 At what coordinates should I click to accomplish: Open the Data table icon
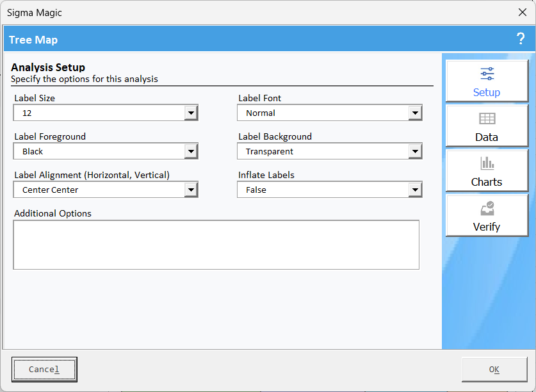click(x=487, y=118)
